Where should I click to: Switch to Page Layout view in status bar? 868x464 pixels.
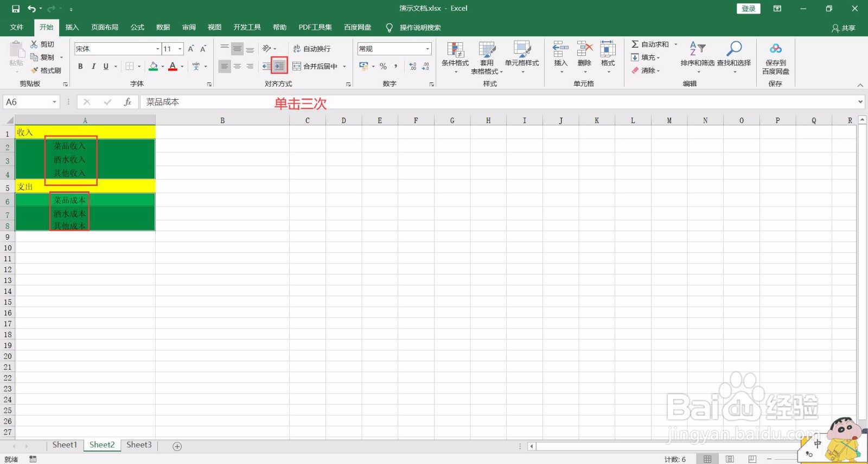(730, 459)
